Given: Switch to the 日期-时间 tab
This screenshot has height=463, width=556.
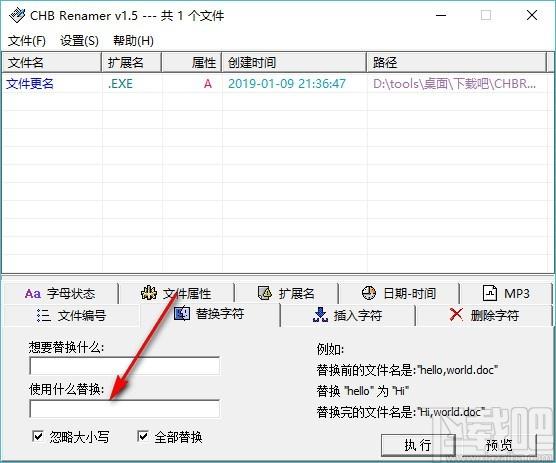Looking at the screenshot, I should coord(399,294).
